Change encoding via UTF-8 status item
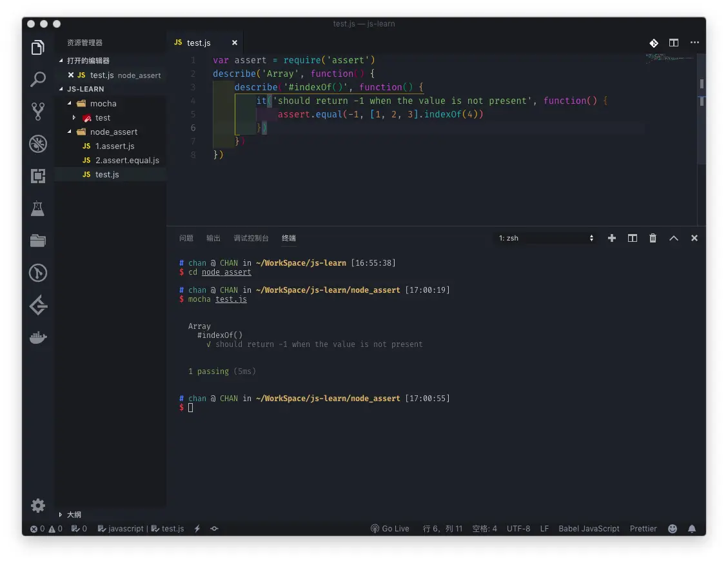728x563 pixels. click(x=518, y=529)
